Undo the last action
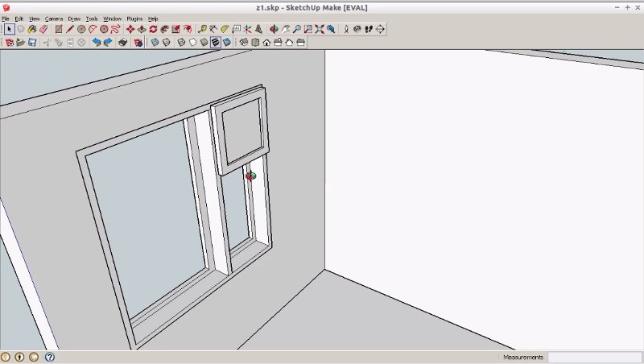Image resolution: width=644 pixels, height=364 pixels. [97, 43]
